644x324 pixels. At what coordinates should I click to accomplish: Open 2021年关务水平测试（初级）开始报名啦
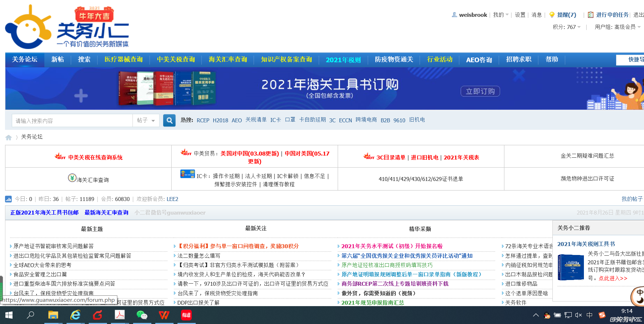click(392, 246)
